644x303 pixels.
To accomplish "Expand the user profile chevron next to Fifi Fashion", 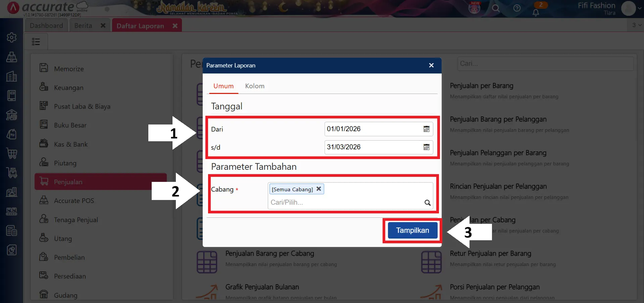I will [640, 8].
